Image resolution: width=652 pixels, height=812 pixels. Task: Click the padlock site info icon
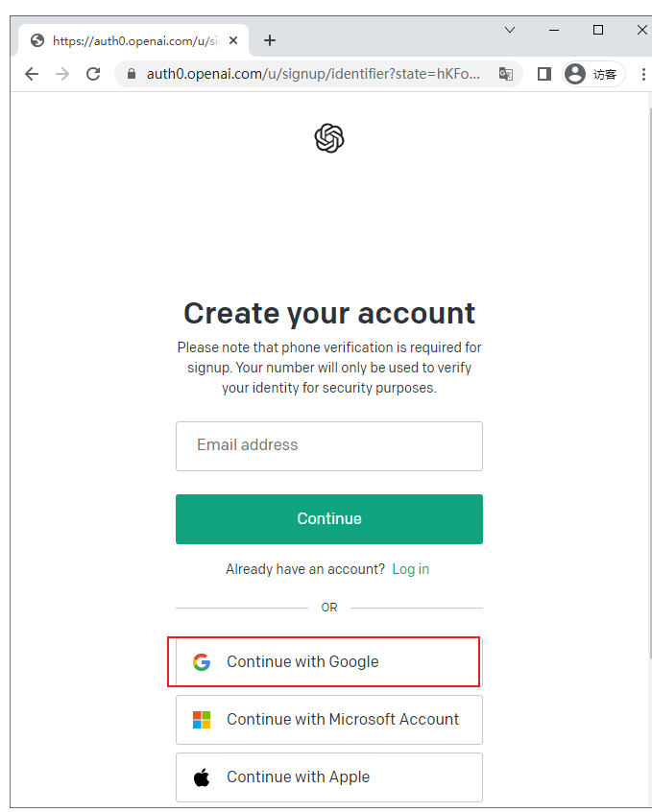pos(132,74)
